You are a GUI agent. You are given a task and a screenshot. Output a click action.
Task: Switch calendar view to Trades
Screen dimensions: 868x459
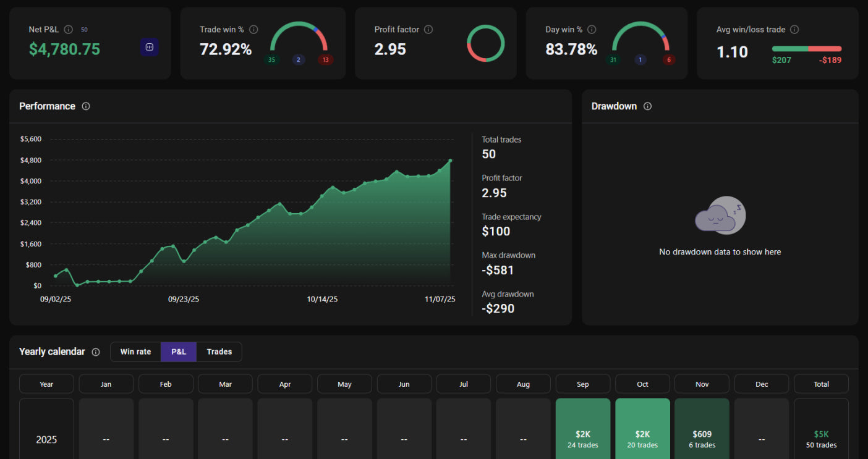pyautogui.click(x=219, y=352)
